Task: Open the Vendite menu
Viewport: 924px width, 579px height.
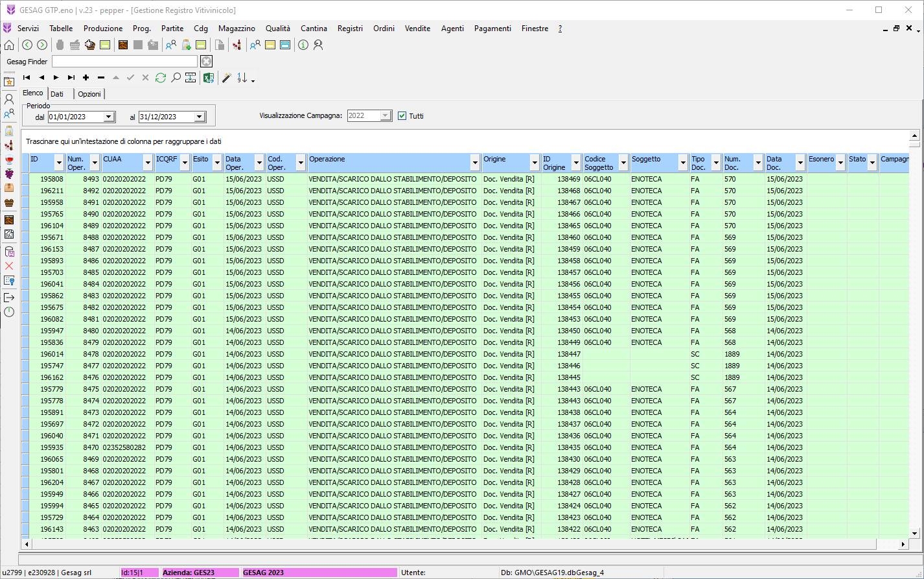Action: 417,29
